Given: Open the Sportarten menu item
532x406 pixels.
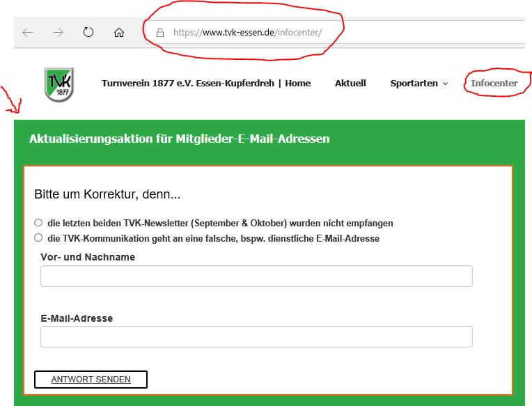Looking at the screenshot, I should (414, 84).
